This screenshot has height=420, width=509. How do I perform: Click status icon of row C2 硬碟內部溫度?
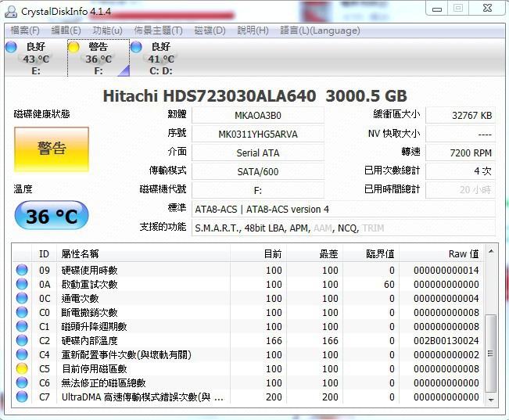coord(22,340)
